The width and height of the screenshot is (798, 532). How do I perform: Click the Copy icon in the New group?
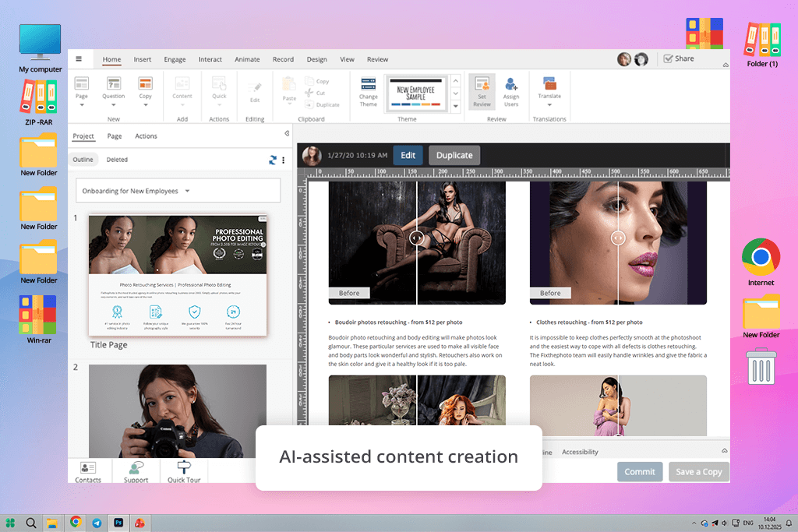(145, 83)
